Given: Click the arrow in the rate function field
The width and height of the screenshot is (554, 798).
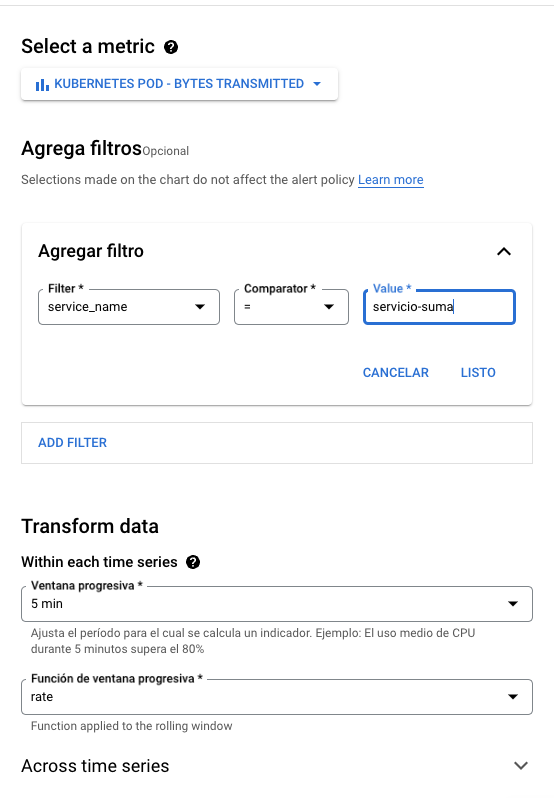Looking at the screenshot, I should [x=513, y=697].
